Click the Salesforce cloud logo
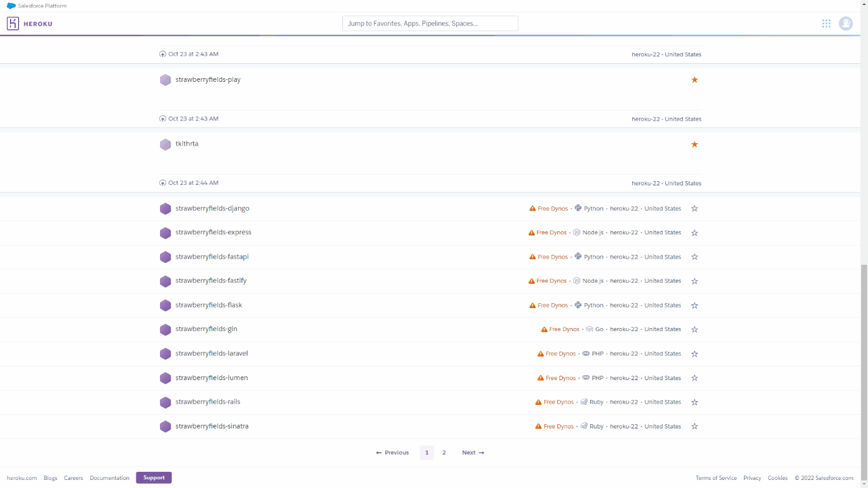Image resolution: width=868 pixels, height=488 pixels. (11, 6)
